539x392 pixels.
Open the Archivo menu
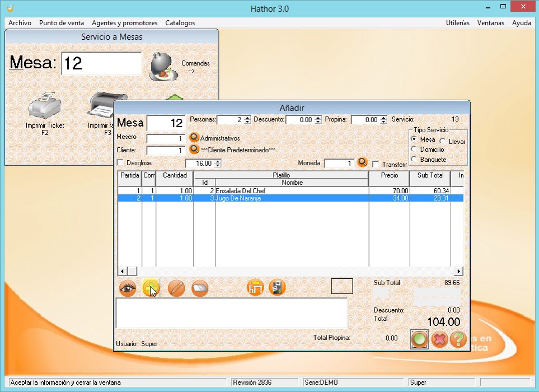20,23
